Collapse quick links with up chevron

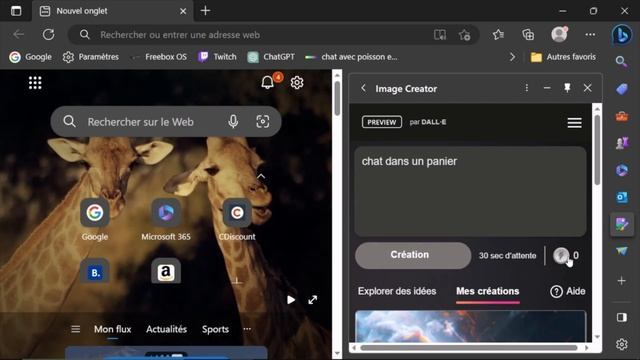[x=261, y=176]
